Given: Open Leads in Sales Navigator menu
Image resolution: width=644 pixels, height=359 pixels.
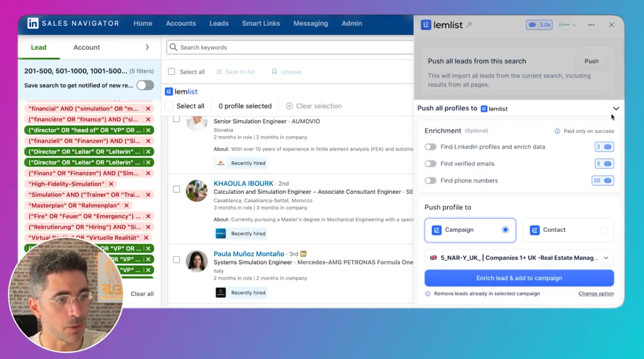Looking at the screenshot, I should 219,23.
